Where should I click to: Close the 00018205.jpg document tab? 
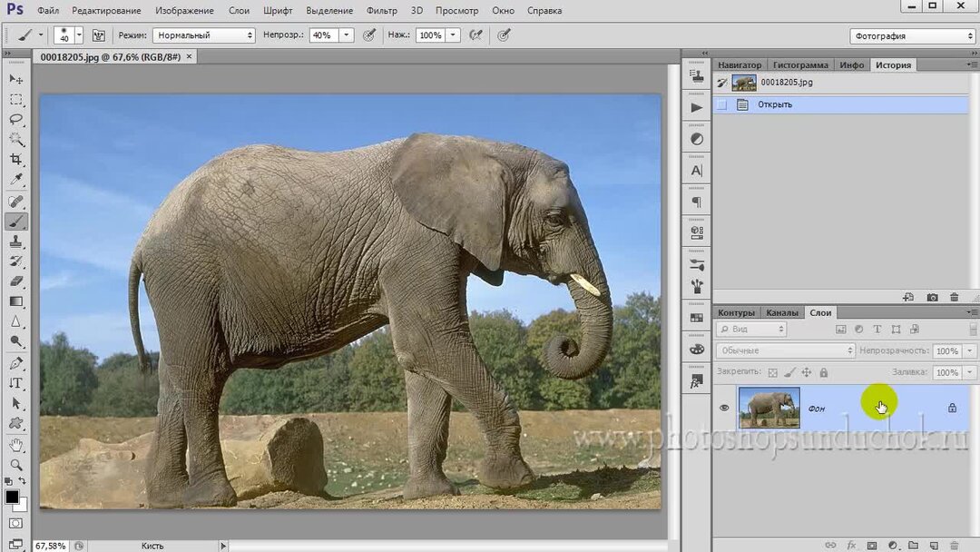[x=189, y=56]
